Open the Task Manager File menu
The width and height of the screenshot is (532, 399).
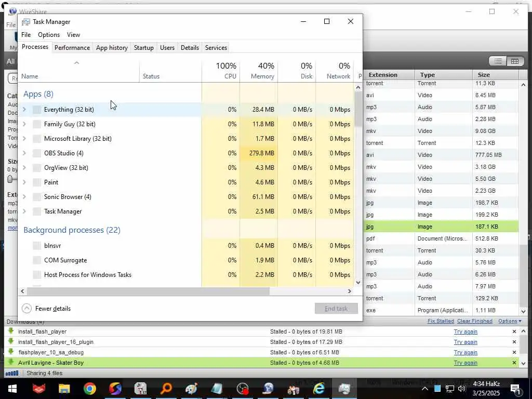[26, 35]
